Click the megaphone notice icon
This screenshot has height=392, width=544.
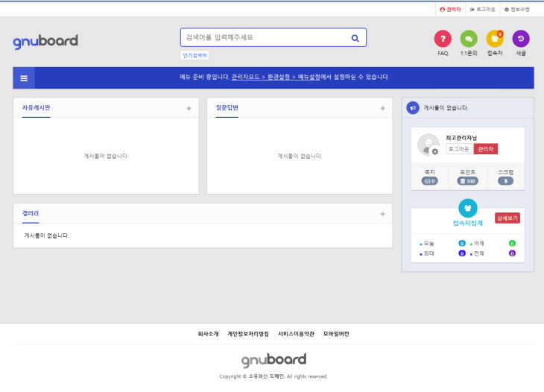point(413,108)
